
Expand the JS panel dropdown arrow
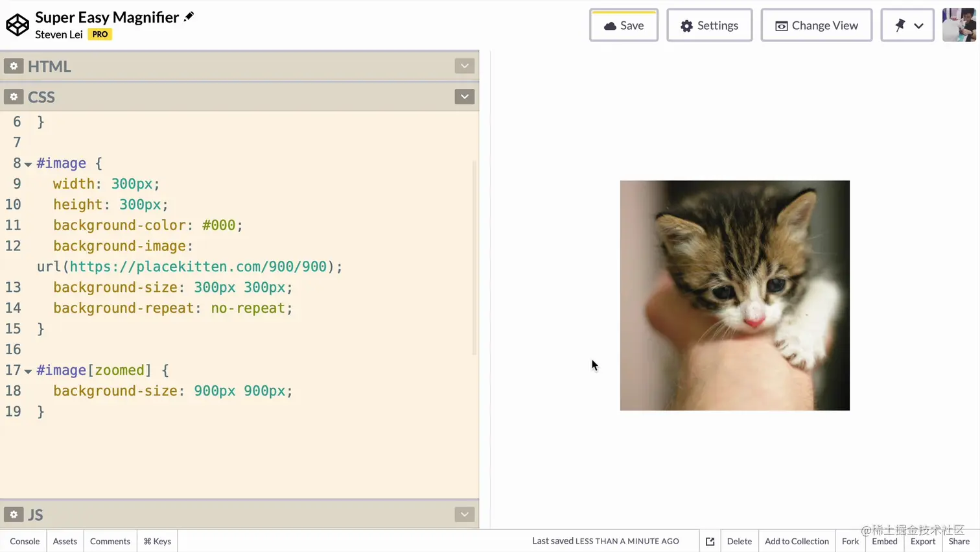465,514
